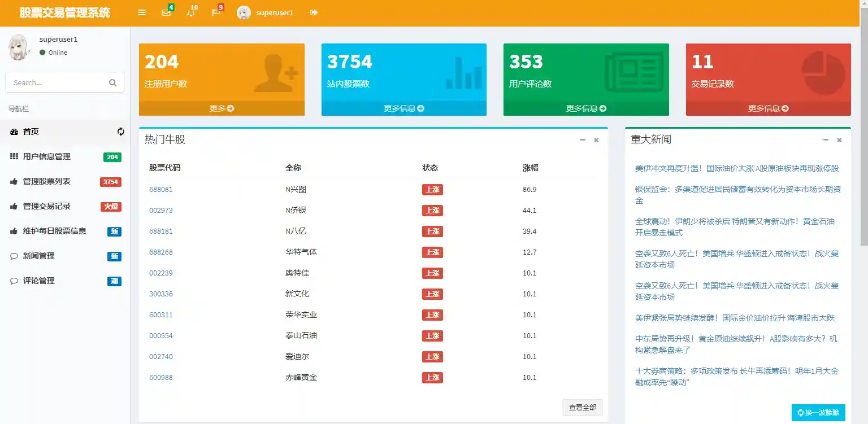This screenshot has width=868, height=424.
Task: Collapse the 热门牛股 panel
Action: pos(582,139)
